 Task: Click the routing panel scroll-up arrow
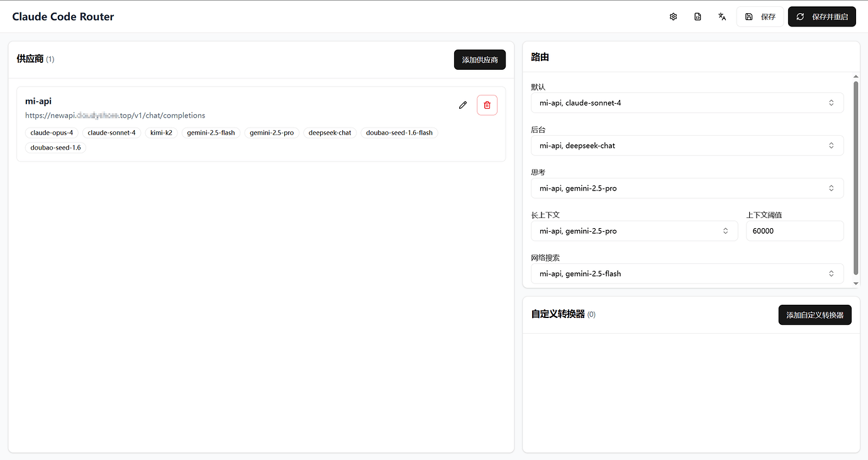click(855, 75)
